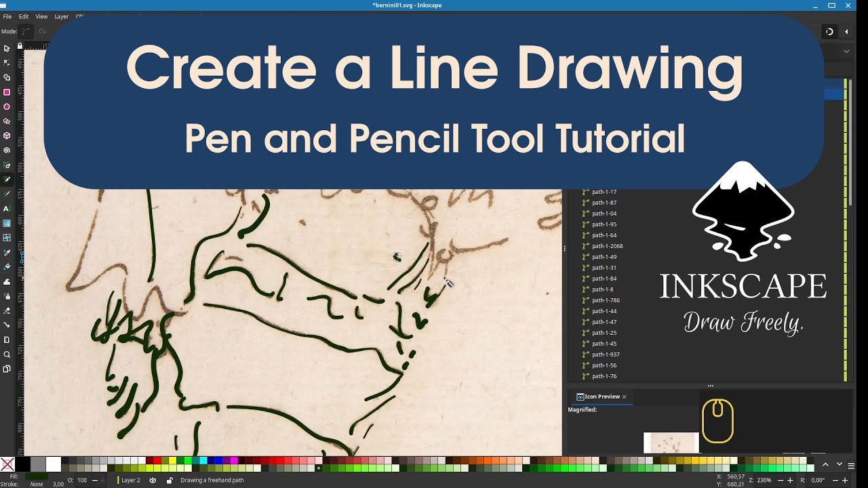The width and height of the screenshot is (868, 488).
Task: Select the Dropper color picker tool
Action: point(7,252)
